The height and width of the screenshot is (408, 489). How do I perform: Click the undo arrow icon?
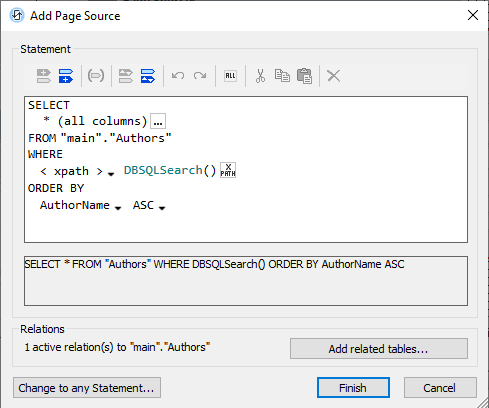click(178, 76)
